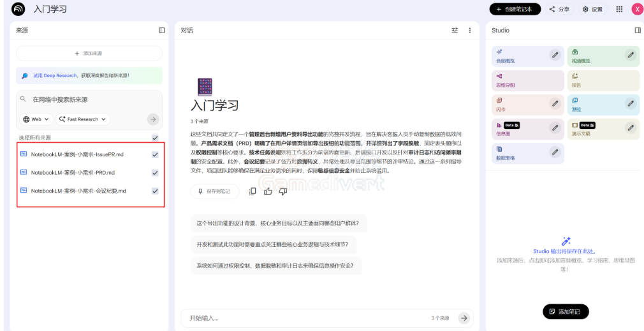Open the Web source type dropdown

[x=36, y=119]
